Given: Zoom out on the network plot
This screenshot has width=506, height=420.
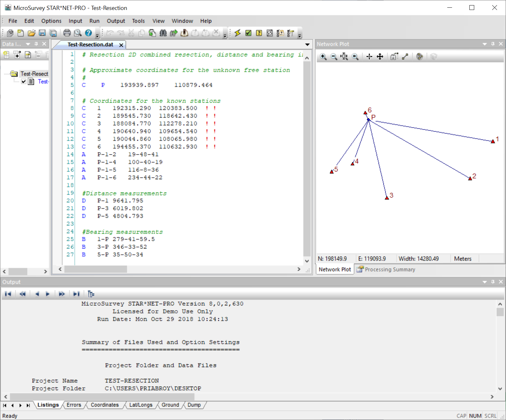Looking at the screenshot, I should click(x=334, y=57).
